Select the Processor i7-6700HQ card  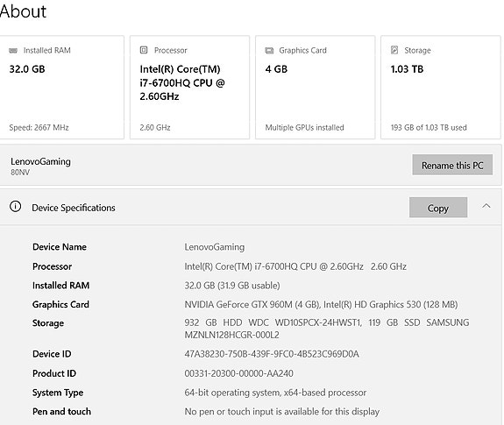(x=189, y=88)
